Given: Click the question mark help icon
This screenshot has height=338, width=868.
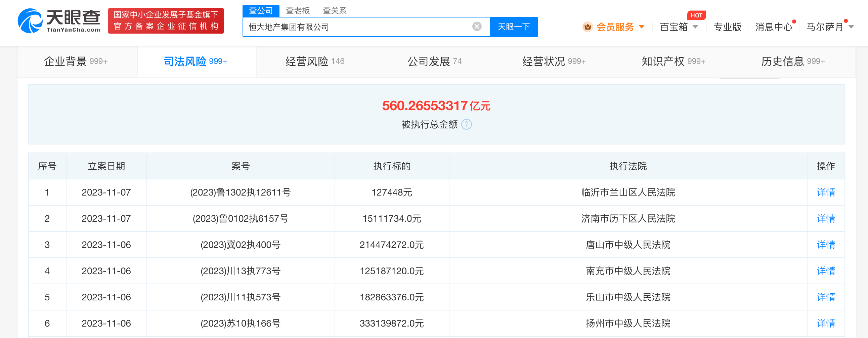Looking at the screenshot, I should coord(466,125).
